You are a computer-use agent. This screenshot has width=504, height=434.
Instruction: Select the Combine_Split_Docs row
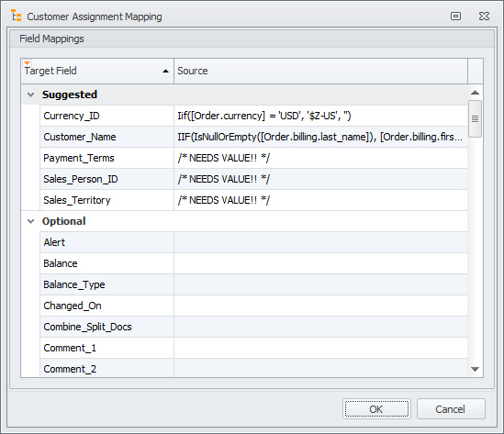253,327
